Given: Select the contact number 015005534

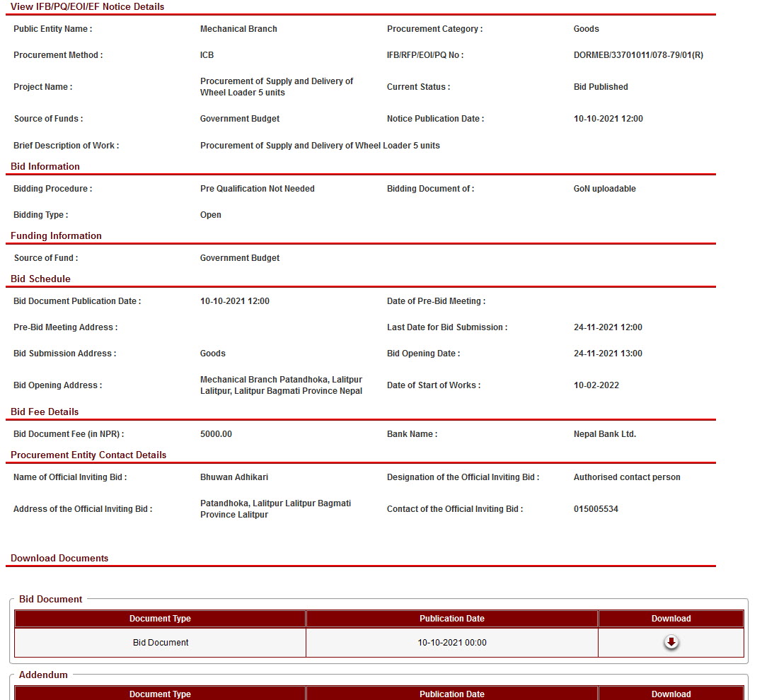Looking at the screenshot, I should (596, 509).
